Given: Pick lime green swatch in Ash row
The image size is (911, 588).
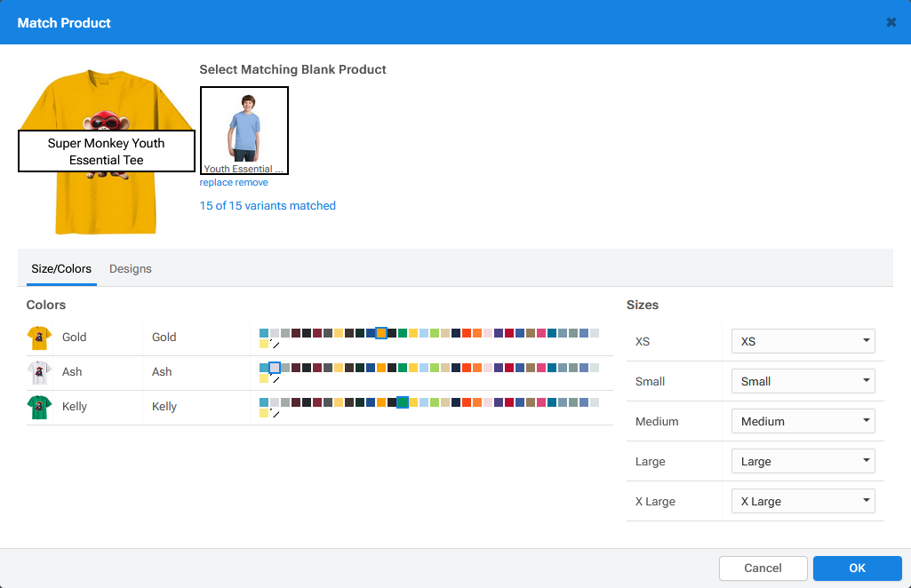Looking at the screenshot, I should click(x=435, y=368).
